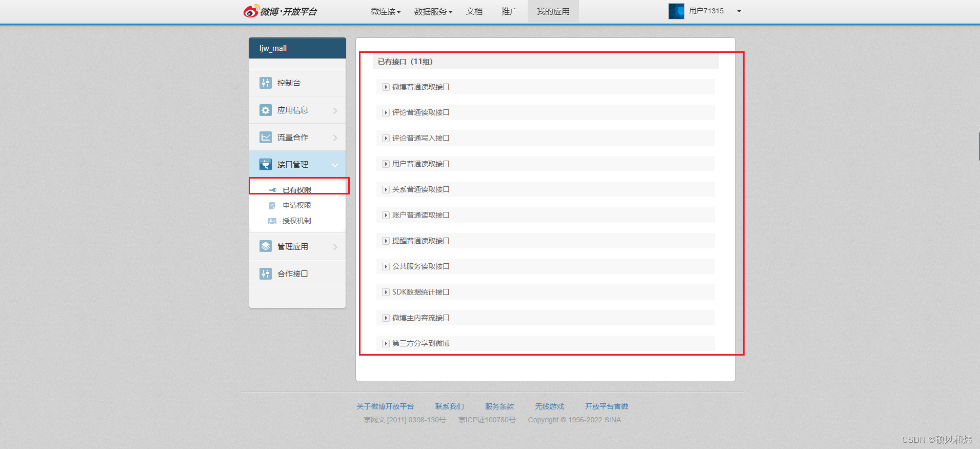Expand 第三方分享到微博 group arrow
Image resolution: width=980 pixels, height=449 pixels.
point(386,344)
